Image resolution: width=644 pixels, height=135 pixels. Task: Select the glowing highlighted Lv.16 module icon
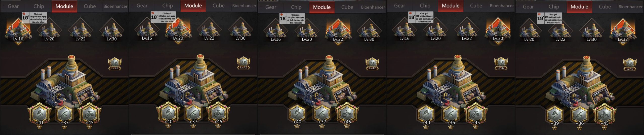(x=18, y=31)
